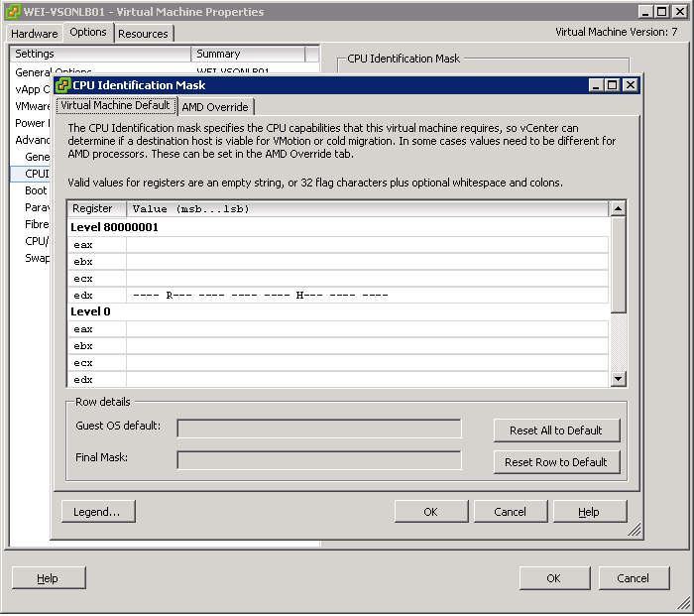Image resolution: width=694 pixels, height=616 pixels.
Task: Click Reset Row to Default
Action: 556,462
